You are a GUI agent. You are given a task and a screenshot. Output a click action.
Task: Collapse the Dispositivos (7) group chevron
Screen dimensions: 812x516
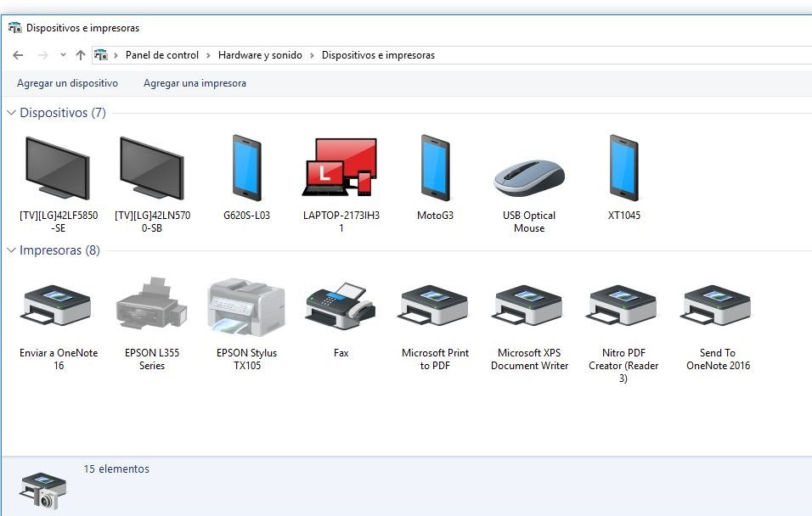click(x=11, y=113)
